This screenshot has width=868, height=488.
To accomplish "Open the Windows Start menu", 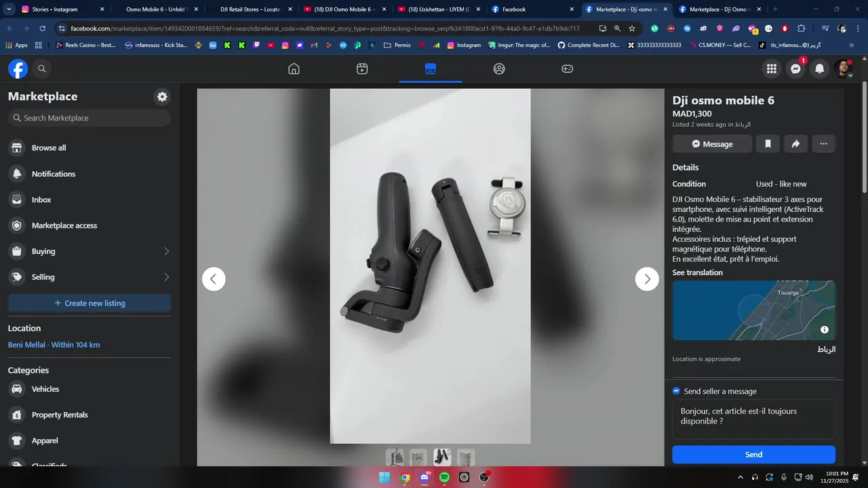I will (384, 477).
